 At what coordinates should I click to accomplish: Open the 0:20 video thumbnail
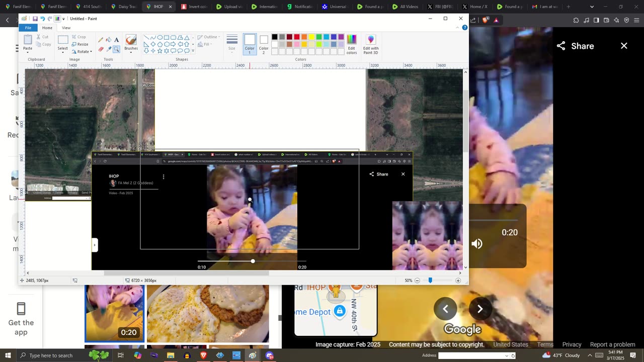pos(115,314)
